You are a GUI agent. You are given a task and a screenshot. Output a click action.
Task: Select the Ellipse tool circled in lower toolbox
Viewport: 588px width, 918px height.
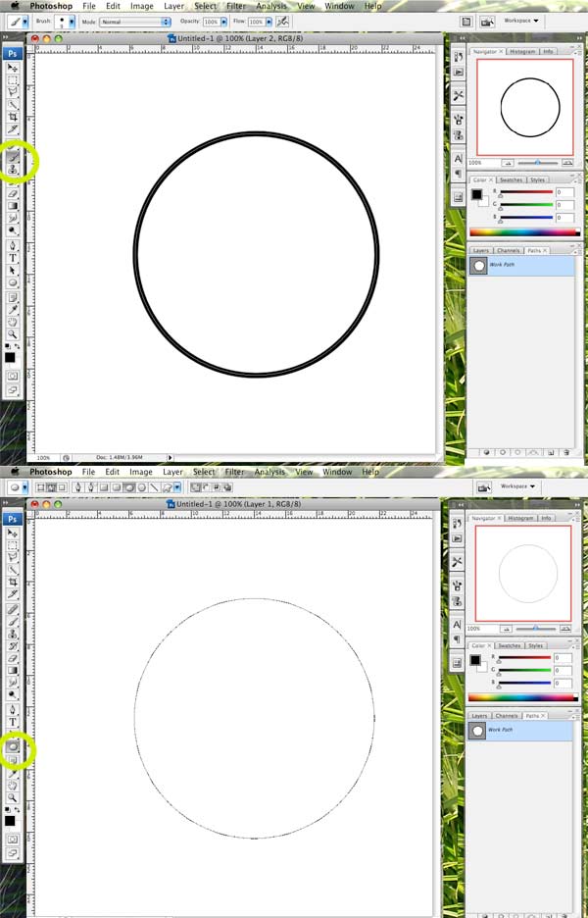(14, 745)
